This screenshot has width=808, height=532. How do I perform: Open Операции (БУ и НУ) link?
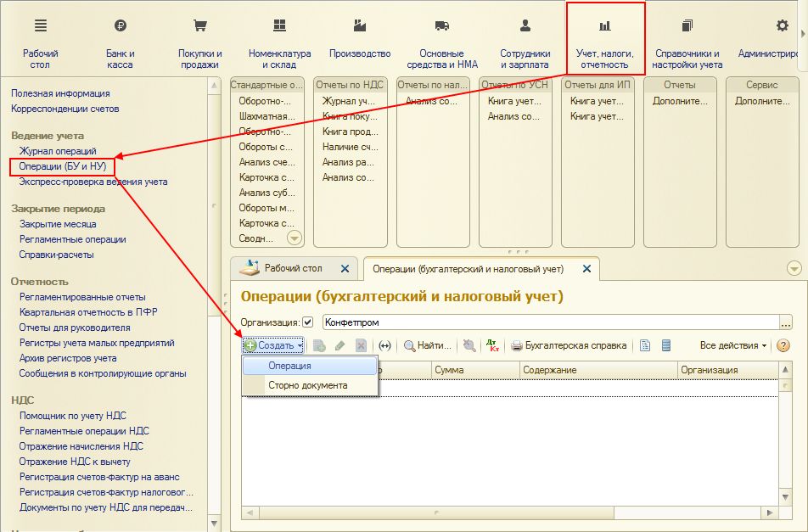62,166
